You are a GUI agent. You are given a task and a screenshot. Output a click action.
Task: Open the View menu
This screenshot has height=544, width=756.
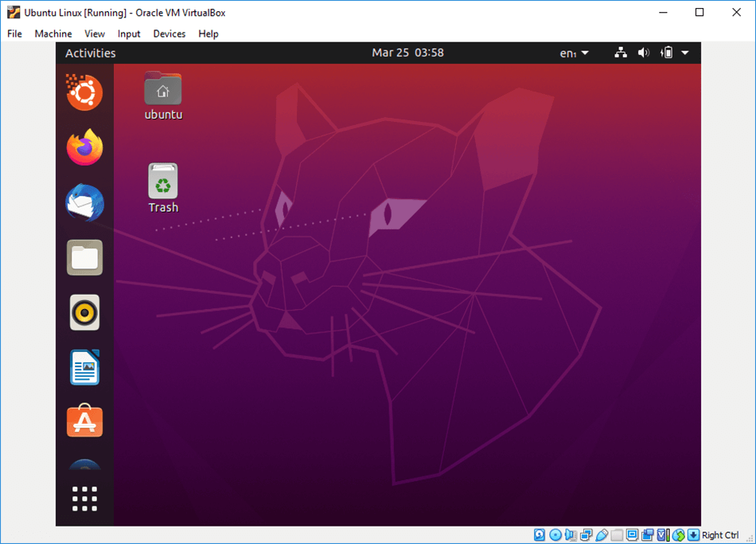point(95,33)
